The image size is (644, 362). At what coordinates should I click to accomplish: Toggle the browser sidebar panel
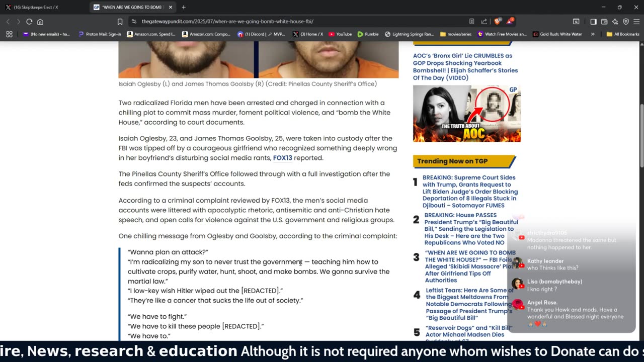pyautogui.click(x=594, y=22)
